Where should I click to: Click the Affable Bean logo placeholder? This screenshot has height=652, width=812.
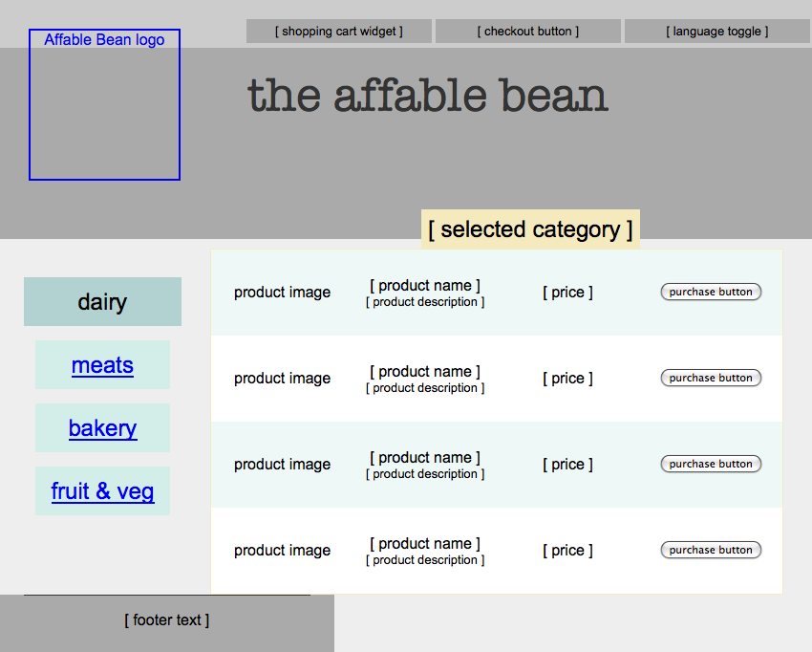point(104,104)
